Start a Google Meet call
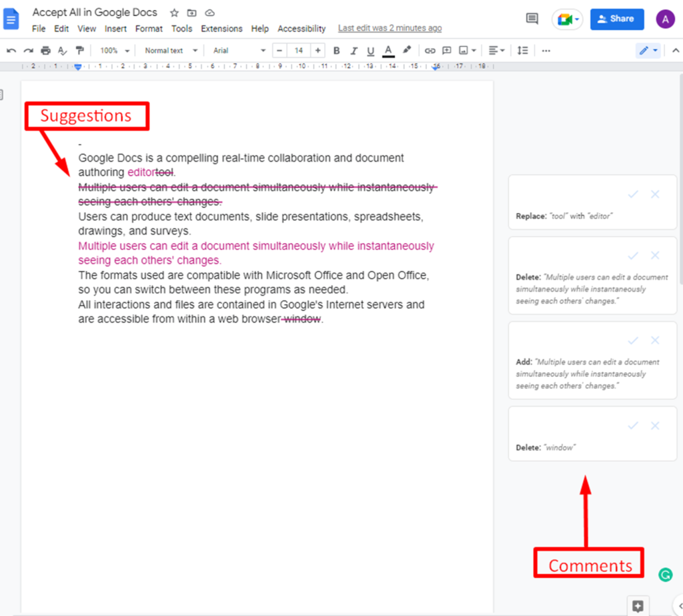Viewport: 683px width, 616px height. pyautogui.click(x=564, y=19)
